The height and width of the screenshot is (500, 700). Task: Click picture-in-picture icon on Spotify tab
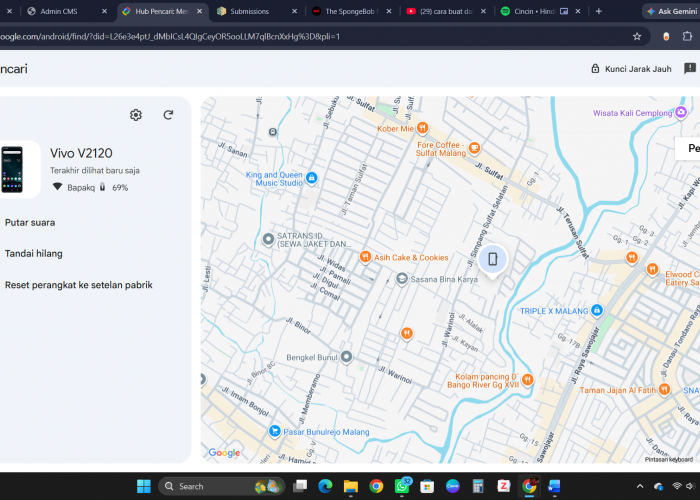tap(564, 12)
